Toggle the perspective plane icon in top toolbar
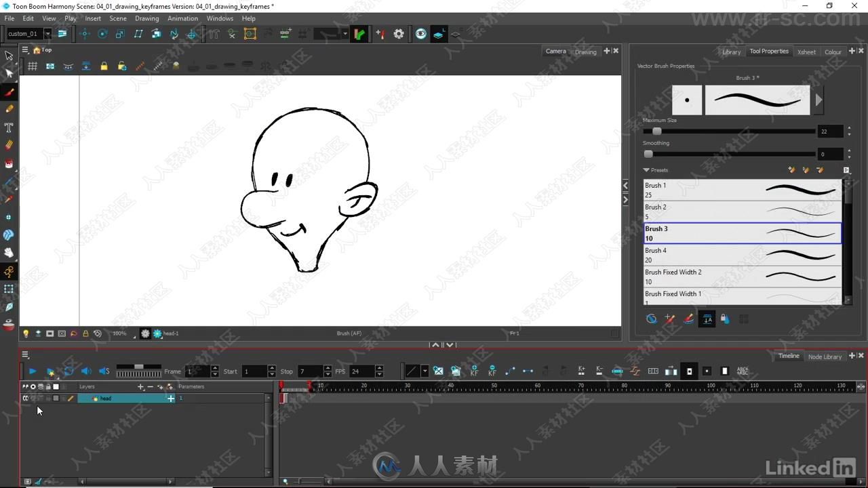Screen dimensions: 868x488 pyautogui.click(x=438, y=34)
